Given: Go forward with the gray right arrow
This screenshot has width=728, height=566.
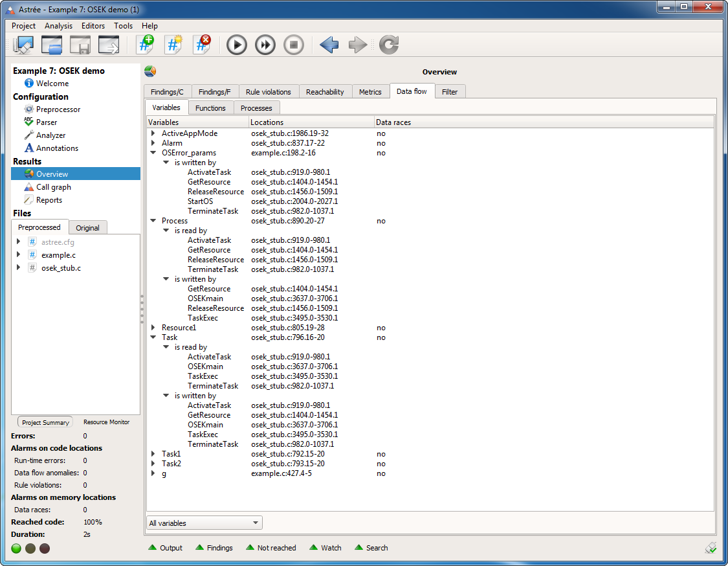Looking at the screenshot, I should click(x=357, y=45).
